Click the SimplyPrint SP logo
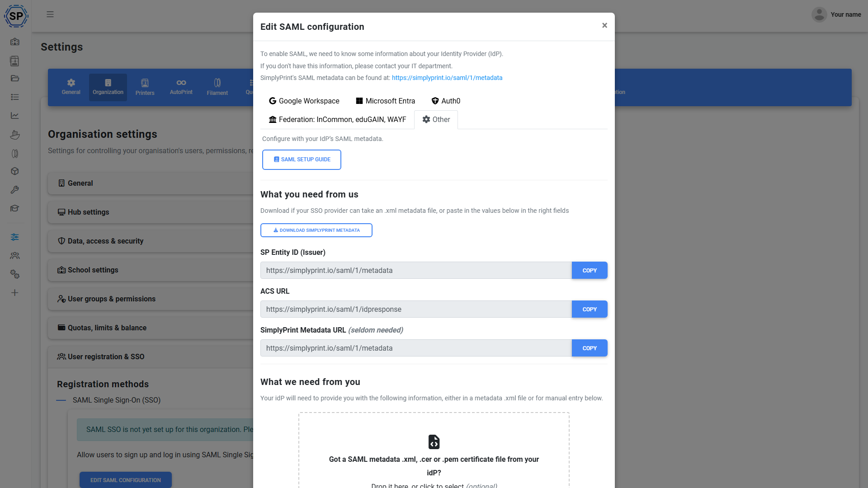Screen dimensions: 868x488 coord(16,16)
